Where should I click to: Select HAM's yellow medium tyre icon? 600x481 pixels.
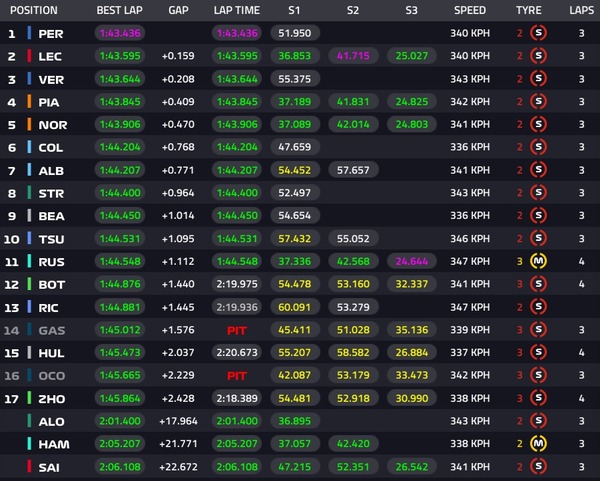point(538,444)
